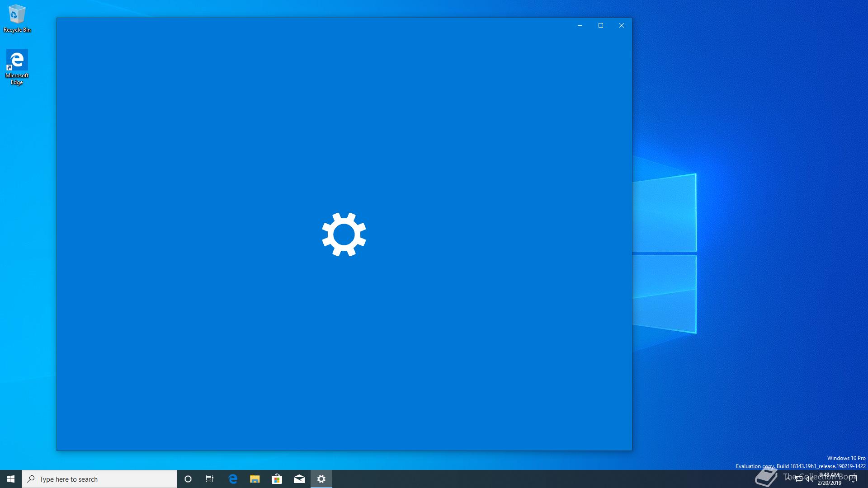The width and height of the screenshot is (868, 488).
Task: Show hidden system tray icons
Action: point(788,479)
